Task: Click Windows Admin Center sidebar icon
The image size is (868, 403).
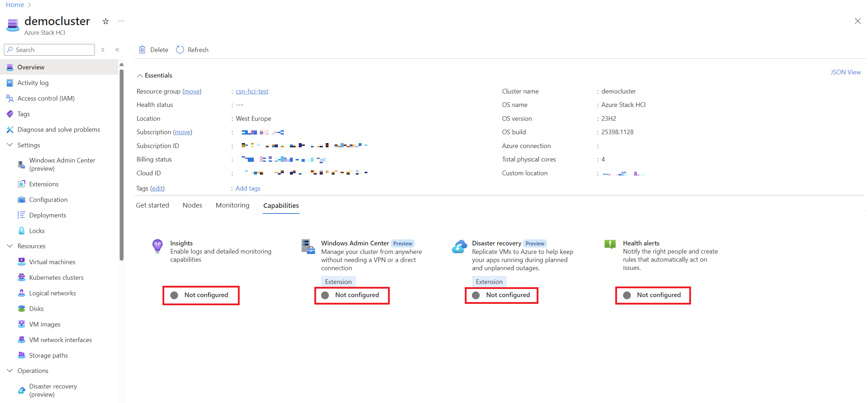Action: coord(22,164)
